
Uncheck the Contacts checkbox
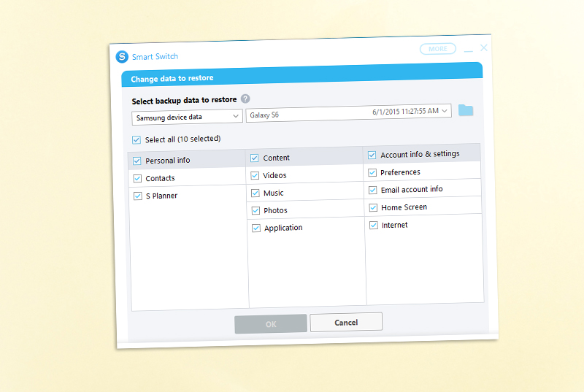pyautogui.click(x=137, y=178)
